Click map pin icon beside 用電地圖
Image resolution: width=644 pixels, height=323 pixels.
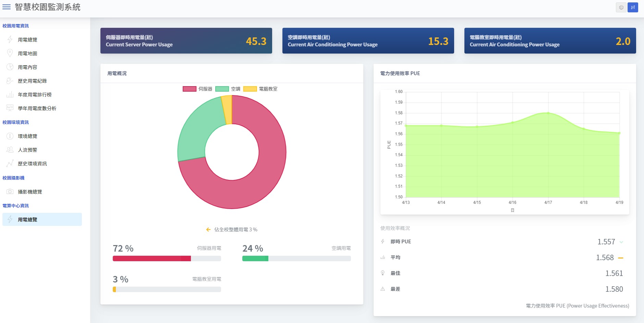pyautogui.click(x=10, y=53)
